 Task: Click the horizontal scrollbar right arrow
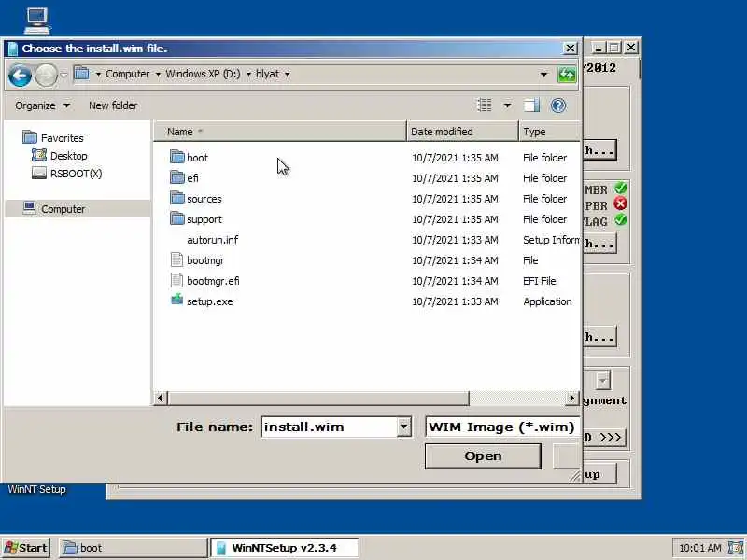pos(571,398)
